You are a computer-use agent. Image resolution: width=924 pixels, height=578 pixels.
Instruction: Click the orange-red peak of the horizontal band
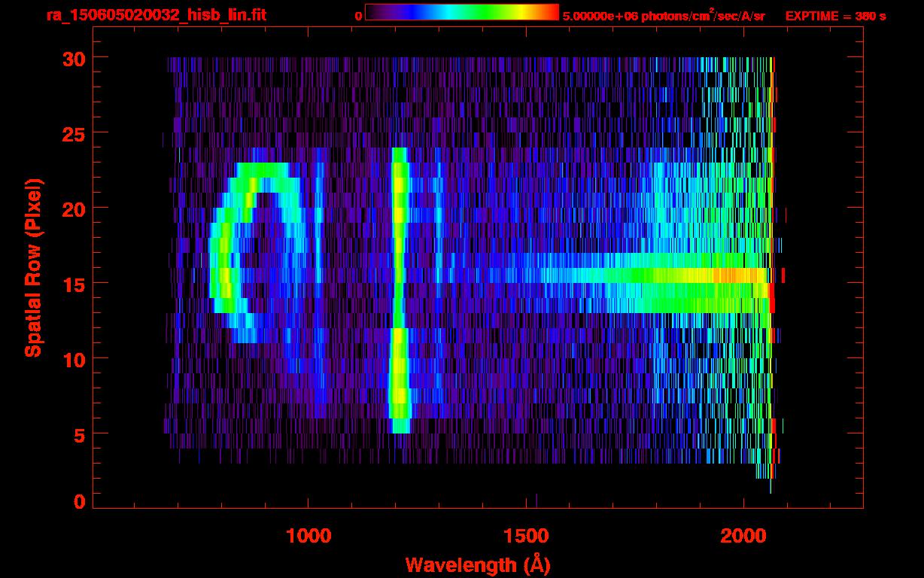734,276
